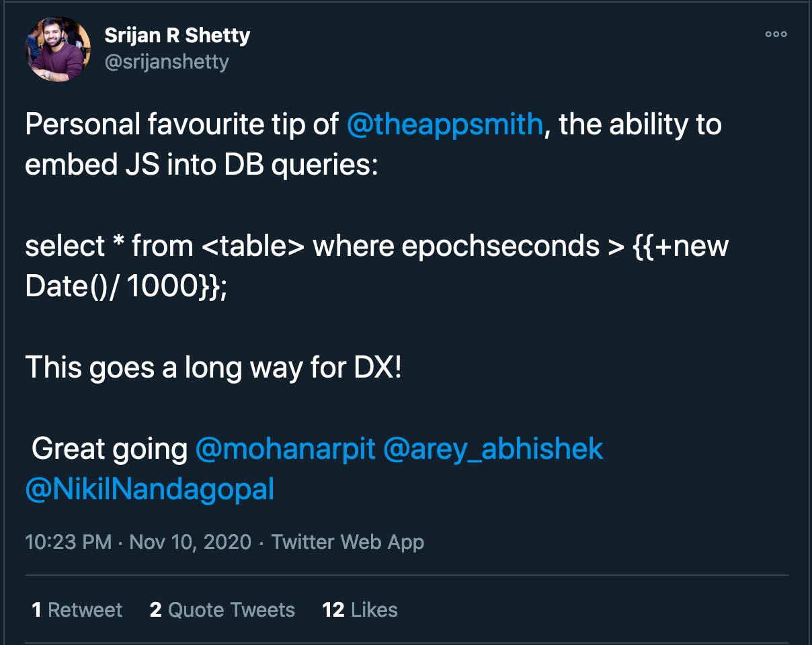Click the "This goes a long way for DX!" sentence

click(213, 368)
